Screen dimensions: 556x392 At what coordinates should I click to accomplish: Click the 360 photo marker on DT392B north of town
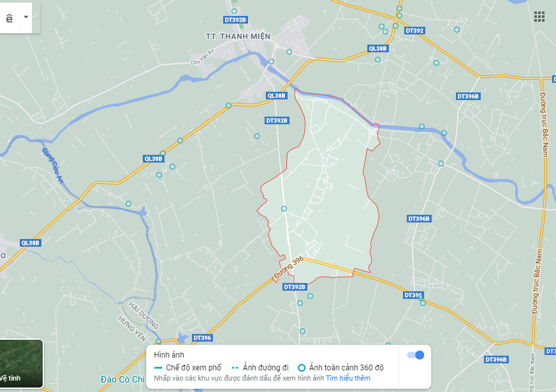[234, 11]
